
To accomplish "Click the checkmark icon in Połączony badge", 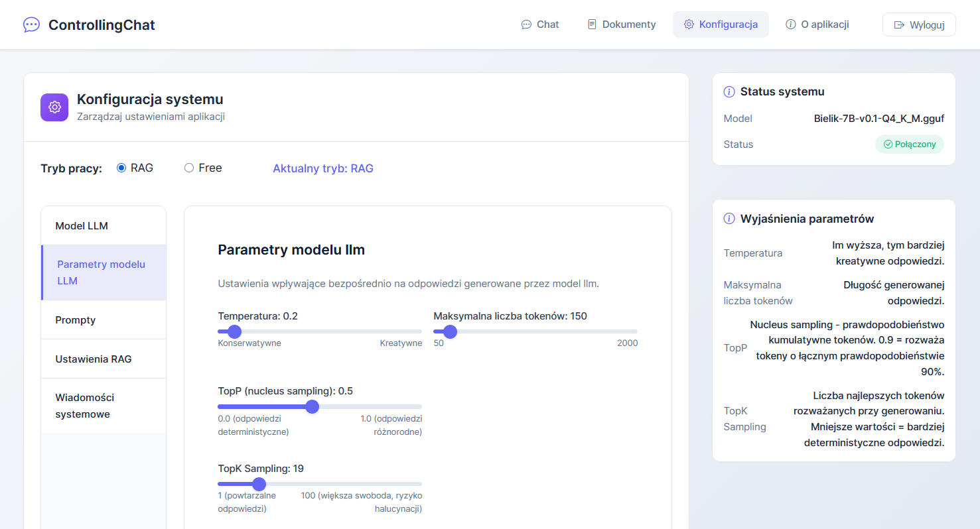I will tap(888, 145).
